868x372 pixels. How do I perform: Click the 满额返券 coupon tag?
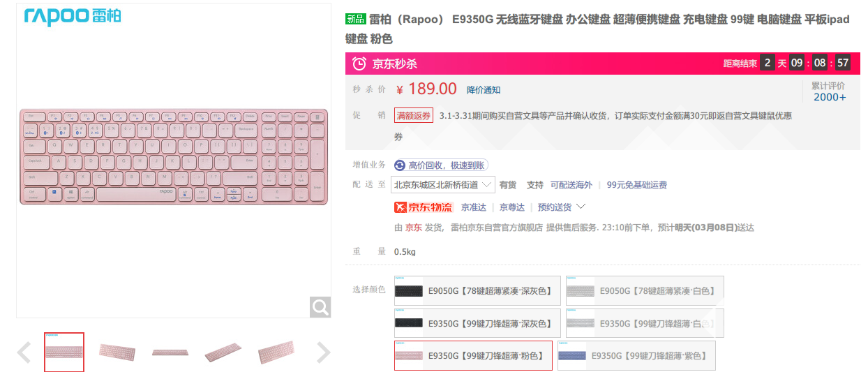[x=414, y=115]
